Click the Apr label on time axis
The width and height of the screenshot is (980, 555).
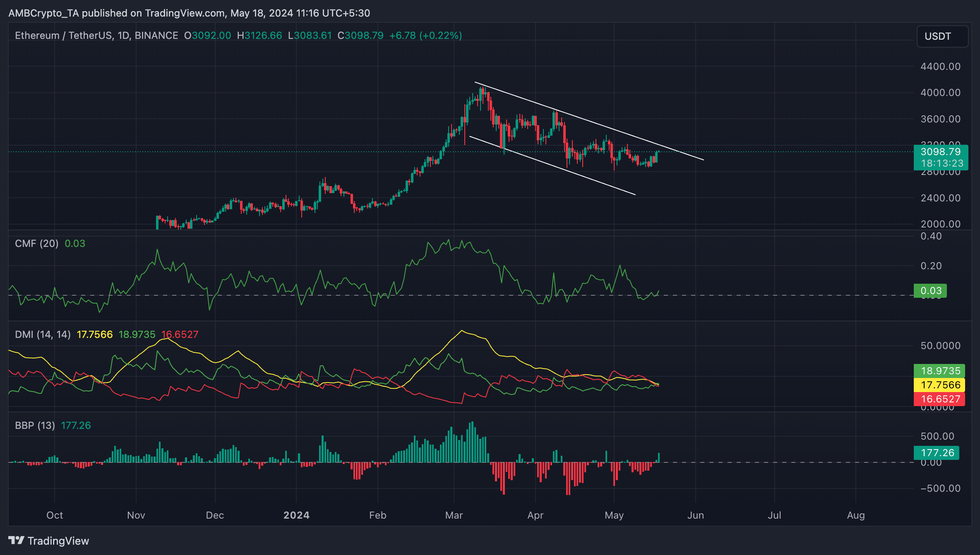pyautogui.click(x=536, y=515)
